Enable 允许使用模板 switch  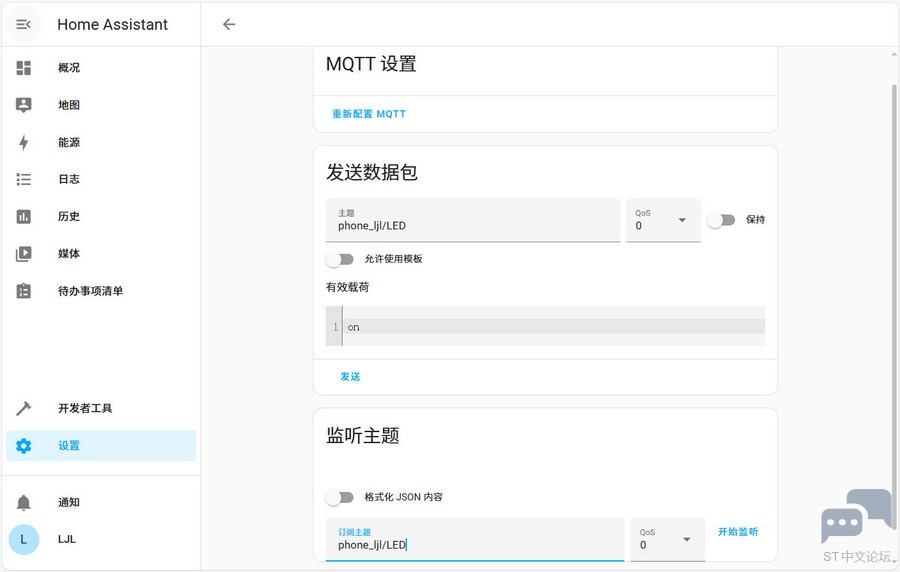coord(340,259)
